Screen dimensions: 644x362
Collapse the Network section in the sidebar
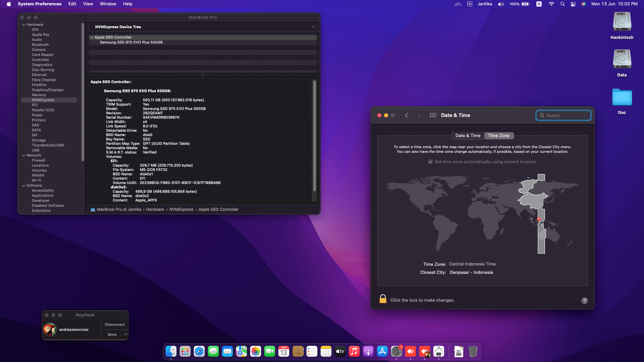click(x=24, y=156)
